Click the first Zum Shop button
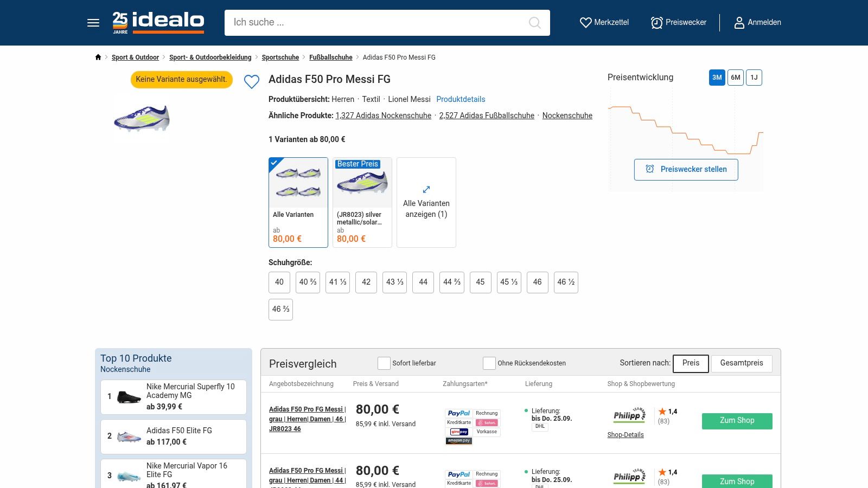 coord(737,421)
